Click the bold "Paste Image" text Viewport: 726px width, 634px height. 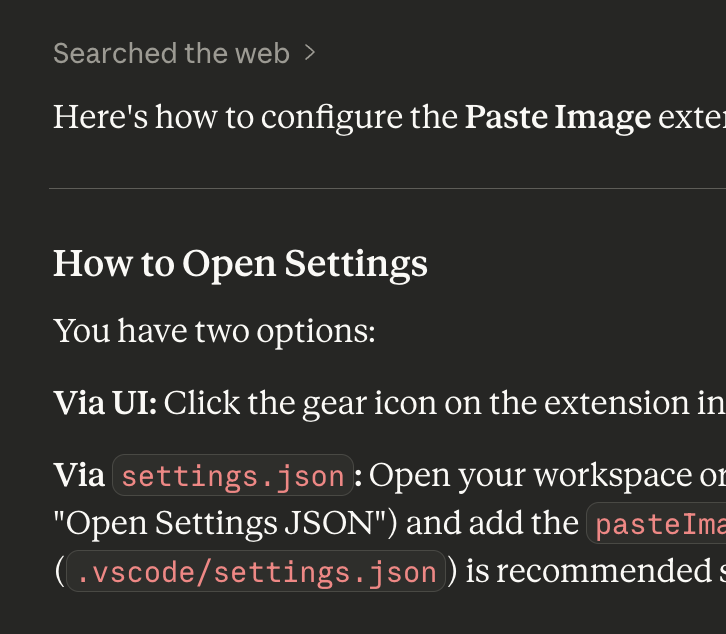[558, 118]
